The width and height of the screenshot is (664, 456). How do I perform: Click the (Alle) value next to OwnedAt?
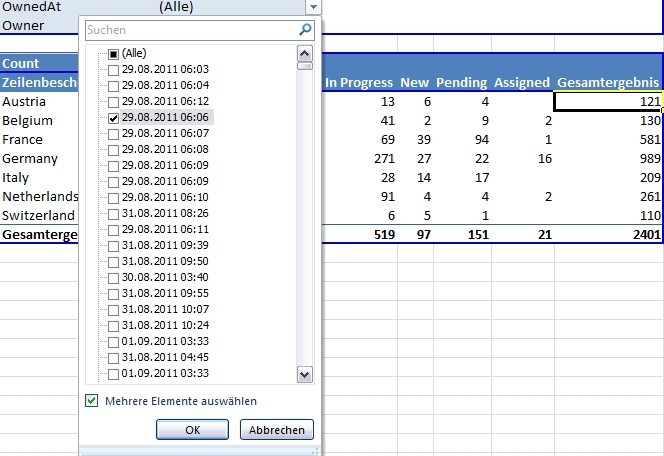tap(176, 7)
